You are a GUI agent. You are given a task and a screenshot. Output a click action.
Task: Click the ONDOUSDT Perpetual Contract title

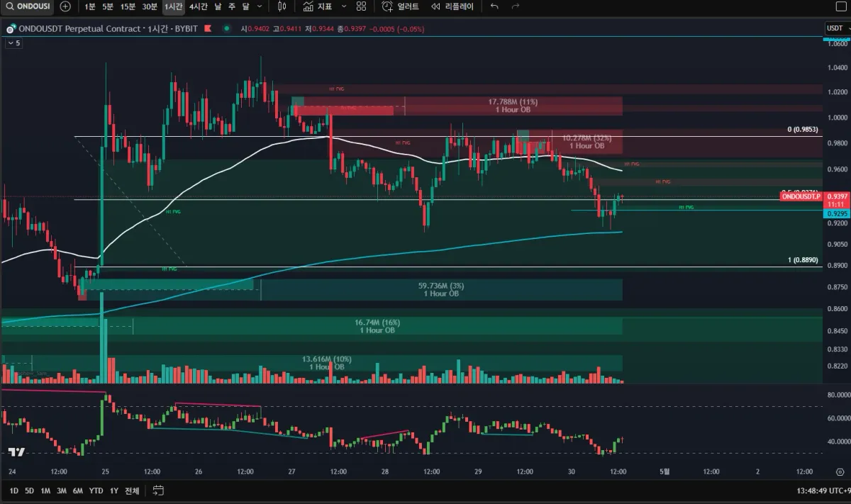[78, 29]
